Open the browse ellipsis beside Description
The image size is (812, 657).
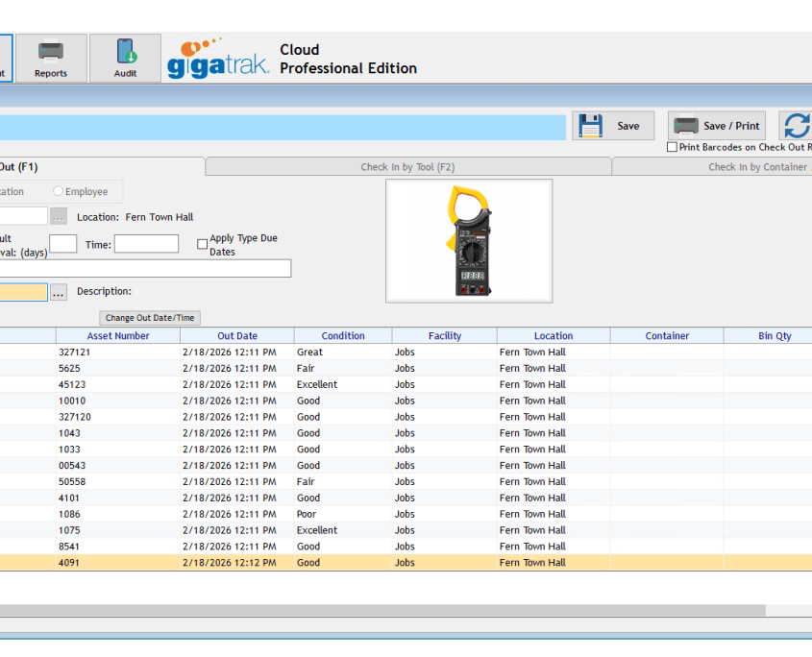point(59,293)
